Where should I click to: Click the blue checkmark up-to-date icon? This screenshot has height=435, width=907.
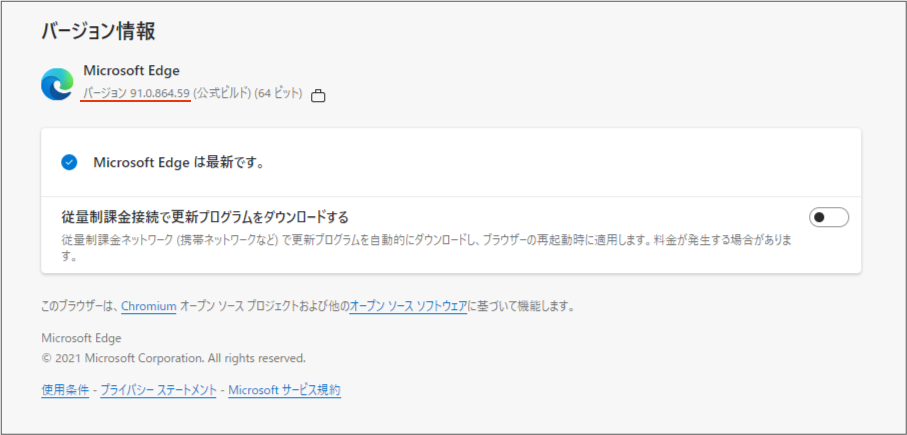pyautogui.click(x=69, y=163)
